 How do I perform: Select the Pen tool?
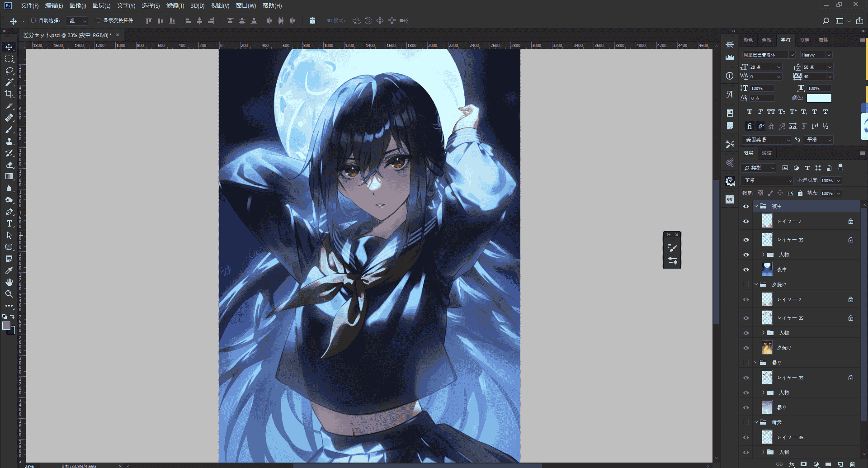point(9,212)
